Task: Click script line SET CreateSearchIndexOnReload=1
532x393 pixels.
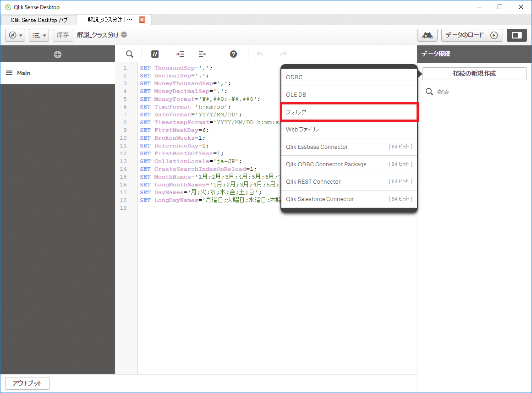Action: [198, 169]
